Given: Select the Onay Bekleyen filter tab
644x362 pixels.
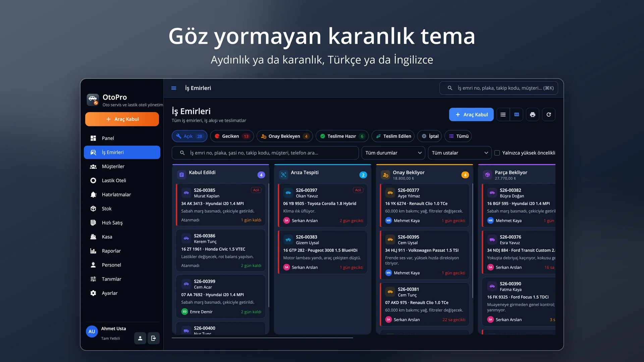Looking at the screenshot, I should pos(285,136).
